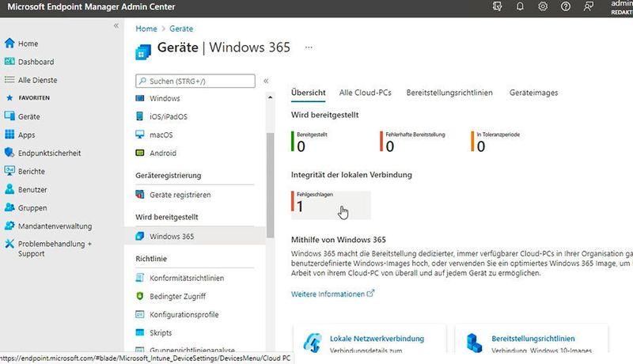Select the macOS platform icon
The image size is (633, 364).
click(140, 135)
